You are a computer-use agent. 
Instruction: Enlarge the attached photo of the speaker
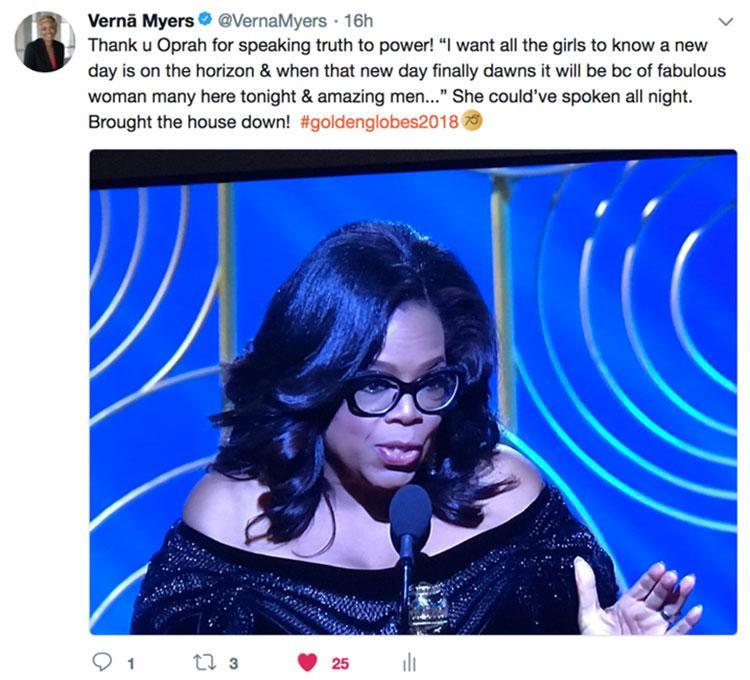point(413,392)
